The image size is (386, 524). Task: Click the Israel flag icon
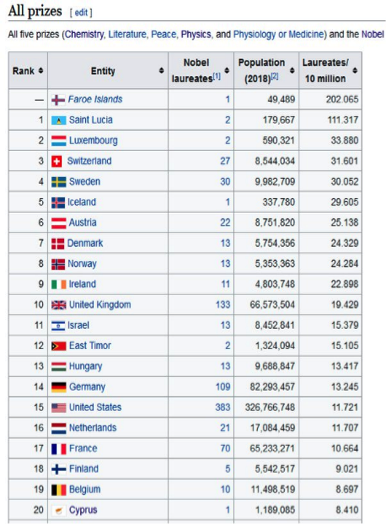pos(58,325)
